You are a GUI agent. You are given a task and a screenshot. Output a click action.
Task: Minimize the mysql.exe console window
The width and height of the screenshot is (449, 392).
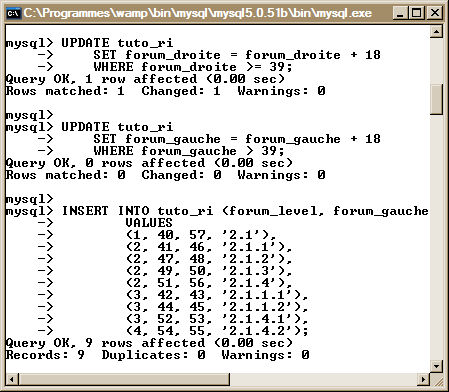[400, 13]
